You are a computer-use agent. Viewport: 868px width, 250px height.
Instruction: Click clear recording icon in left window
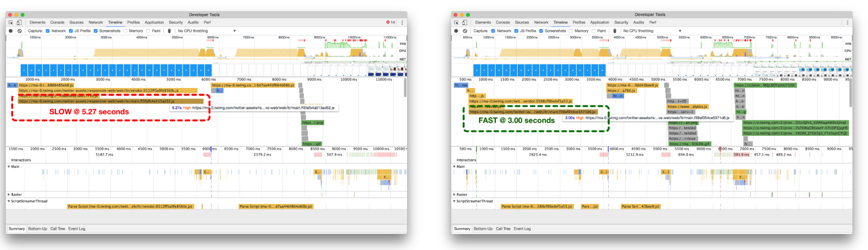(x=19, y=31)
